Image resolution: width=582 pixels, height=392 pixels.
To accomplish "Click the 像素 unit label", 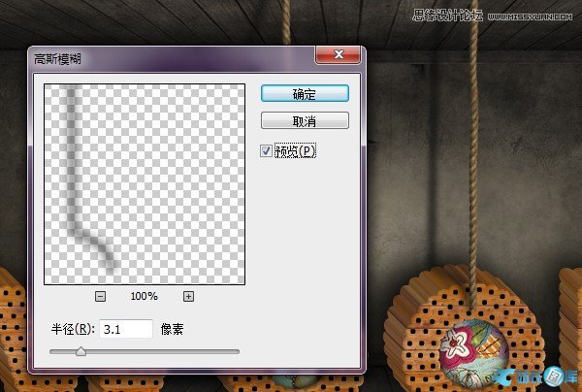I will [x=173, y=330].
